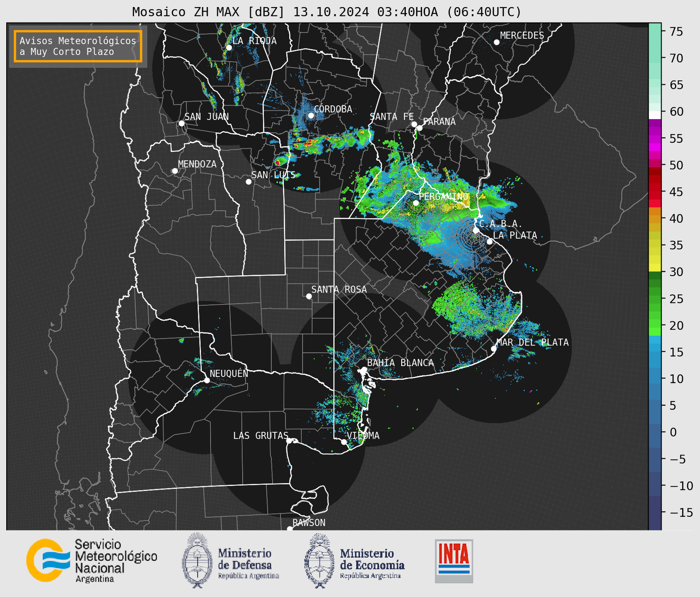Click the San Luis city marker dot
This screenshot has height=597, width=700.
point(249,182)
